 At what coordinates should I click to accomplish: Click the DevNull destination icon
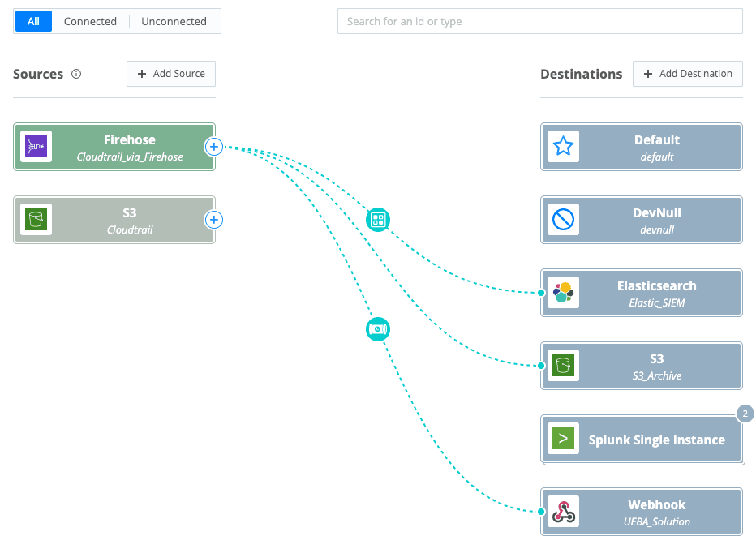tap(563, 220)
